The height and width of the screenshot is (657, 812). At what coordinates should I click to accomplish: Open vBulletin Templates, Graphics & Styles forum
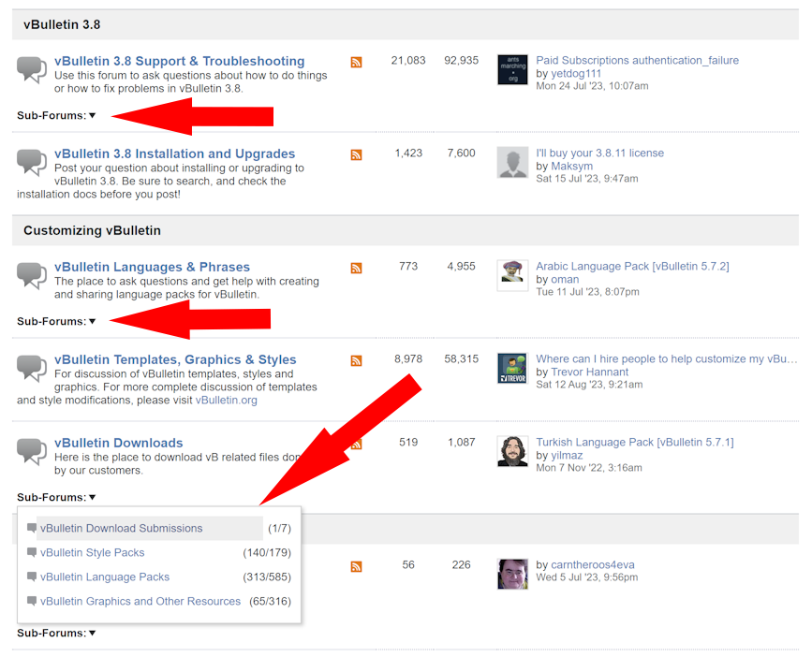click(x=175, y=359)
